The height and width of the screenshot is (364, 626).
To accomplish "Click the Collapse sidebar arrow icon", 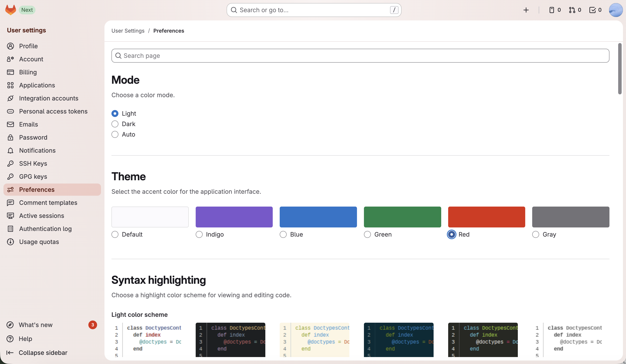I will click(x=10, y=353).
